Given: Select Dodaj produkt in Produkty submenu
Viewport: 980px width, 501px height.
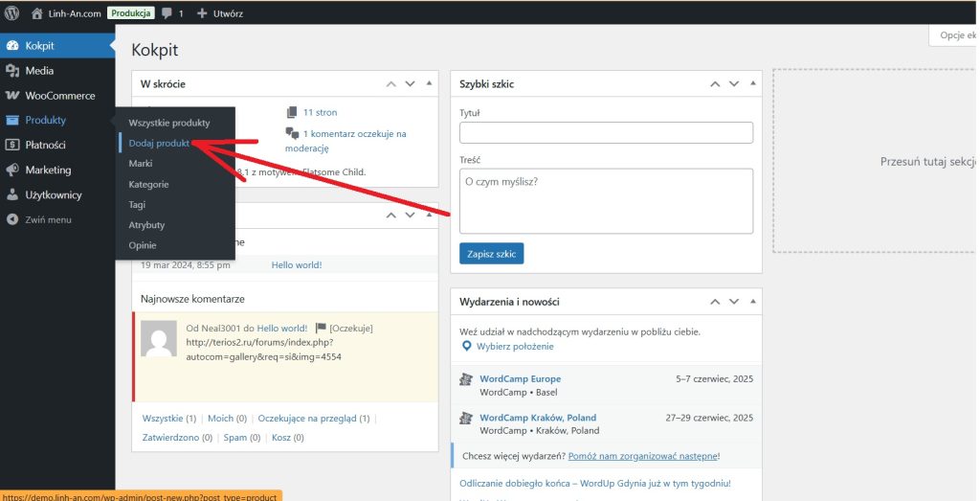Looking at the screenshot, I should pos(159,143).
